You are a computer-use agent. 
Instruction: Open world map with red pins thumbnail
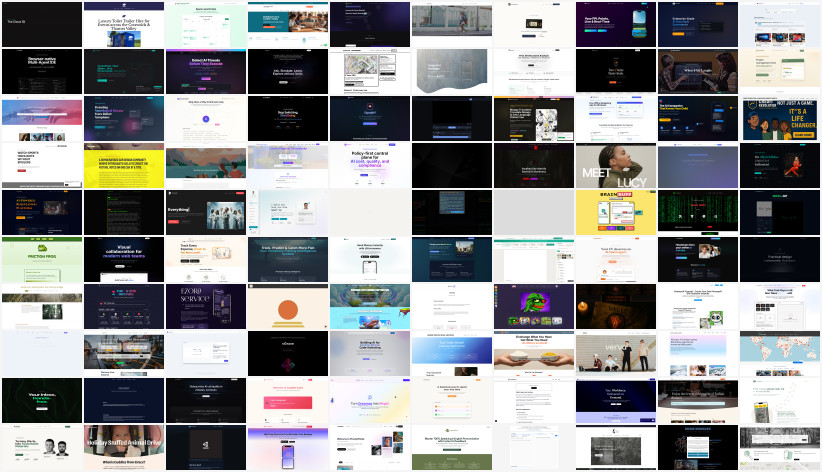pos(780,353)
